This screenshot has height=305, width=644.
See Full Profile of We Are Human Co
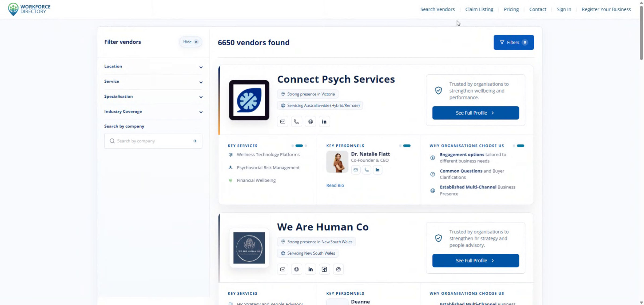click(475, 261)
